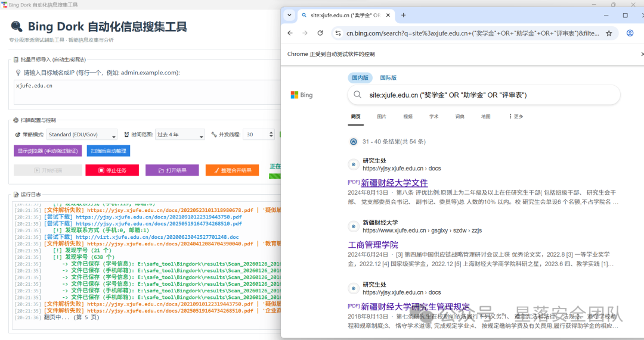Open the 更多 search options menu
The height and width of the screenshot is (340, 644).
pos(516,117)
